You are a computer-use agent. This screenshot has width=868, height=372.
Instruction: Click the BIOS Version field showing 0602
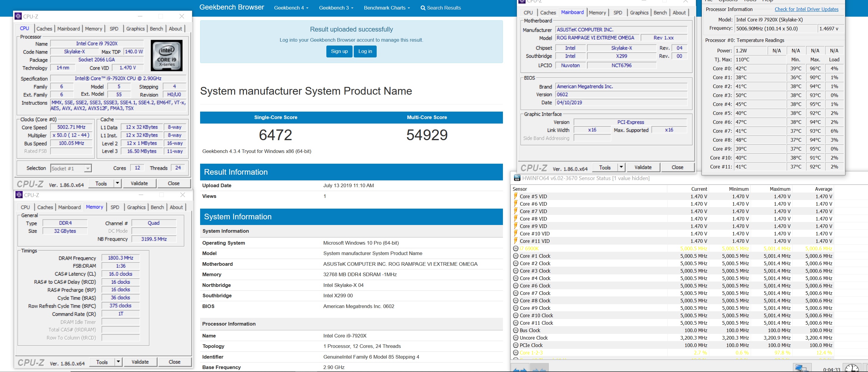621,94
